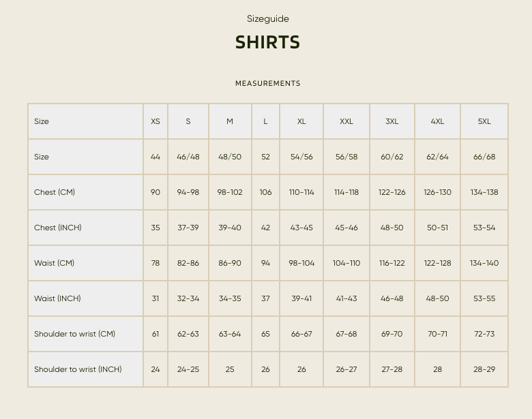
Task: Click the XS column header
Action: [x=156, y=121]
